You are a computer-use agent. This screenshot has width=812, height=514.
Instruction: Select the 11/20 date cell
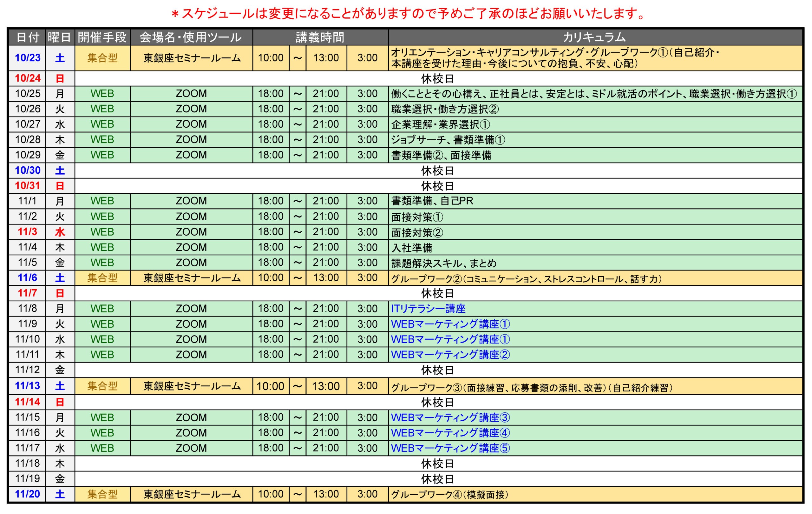tap(27, 494)
